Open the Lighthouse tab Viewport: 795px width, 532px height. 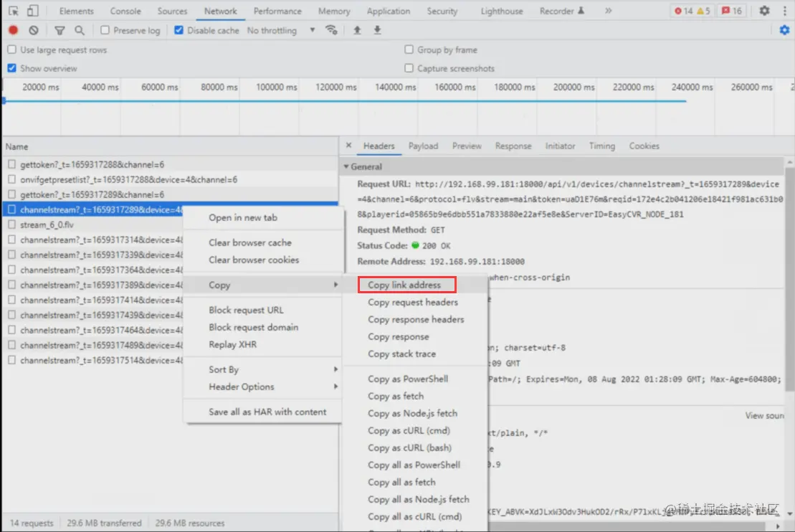[x=501, y=11]
